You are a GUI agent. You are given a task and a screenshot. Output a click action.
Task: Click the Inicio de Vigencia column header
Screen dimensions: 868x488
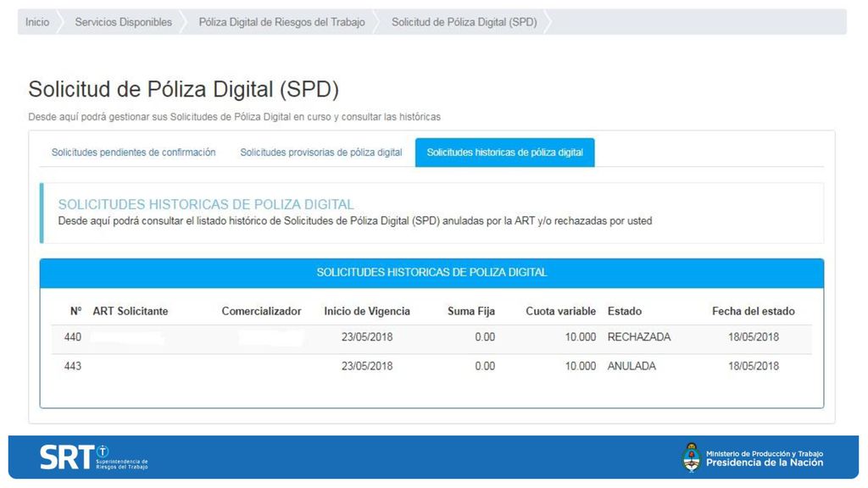[367, 311]
